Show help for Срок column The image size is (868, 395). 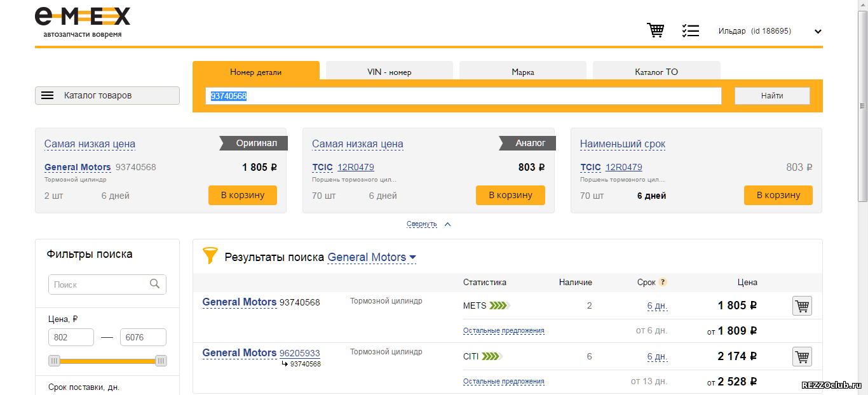663,283
